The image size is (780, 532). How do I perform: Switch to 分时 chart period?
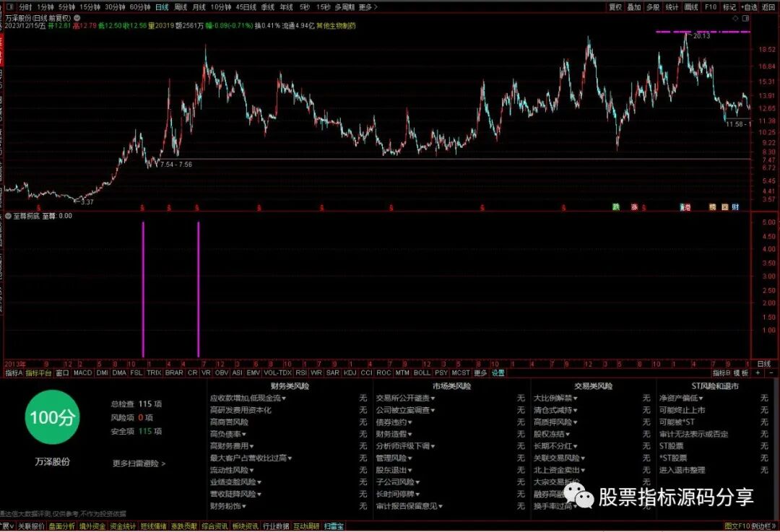(25, 7)
